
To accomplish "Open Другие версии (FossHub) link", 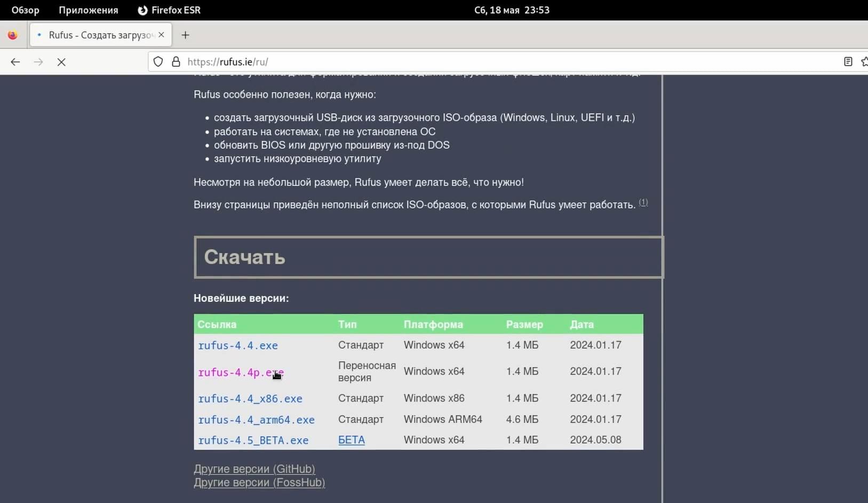I will coord(259,482).
